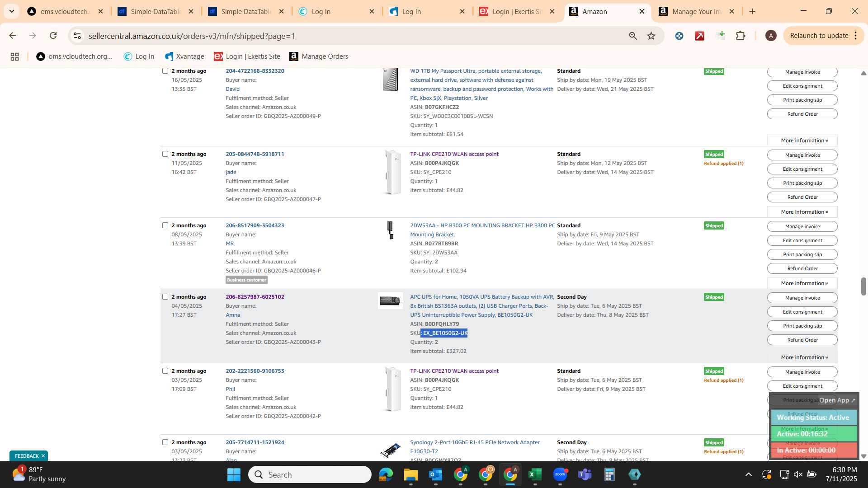This screenshot has height=488, width=868.
Task: Open Calculator from taskbar
Action: (x=609, y=474)
